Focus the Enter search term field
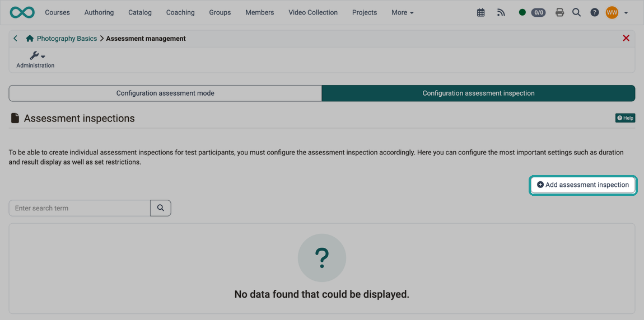 tap(80, 208)
